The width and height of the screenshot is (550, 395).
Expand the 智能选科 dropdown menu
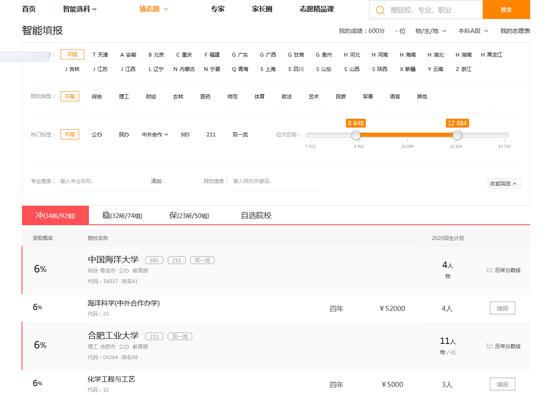[80, 9]
